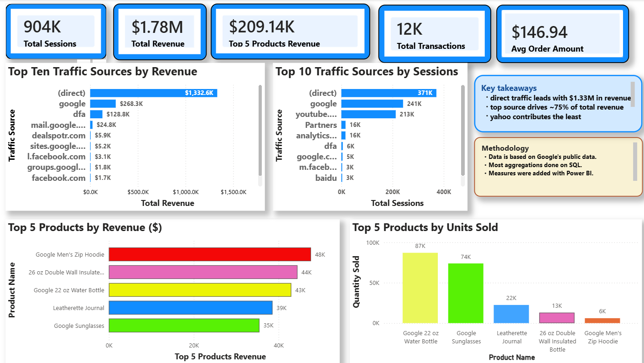This screenshot has height=363, width=644.
Task: Click the $1.8K groups.google revenue value
Action: (x=103, y=167)
